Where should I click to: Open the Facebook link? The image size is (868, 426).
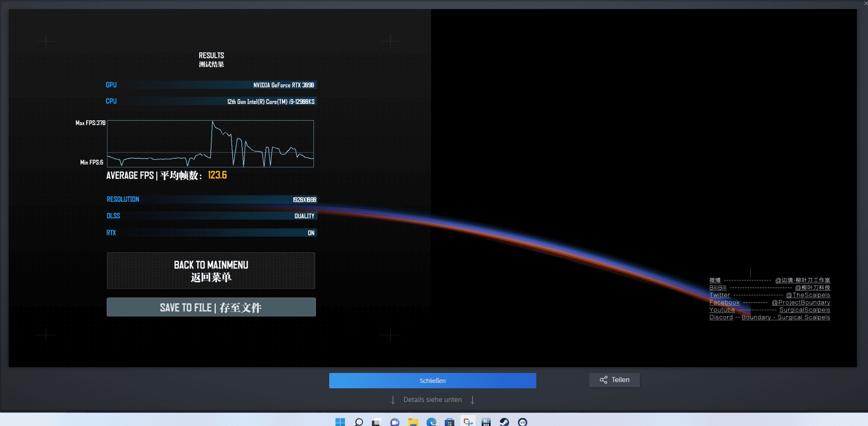click(x=724, y=303)
